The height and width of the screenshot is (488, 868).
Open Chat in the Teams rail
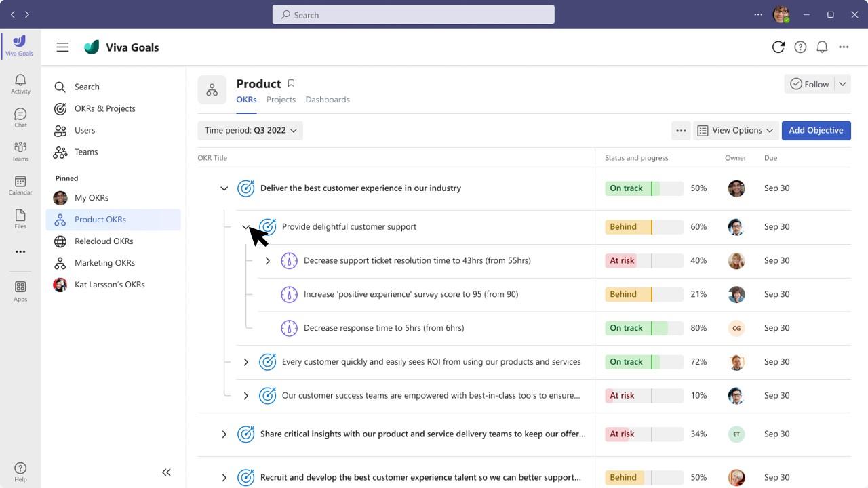[20, 118]
